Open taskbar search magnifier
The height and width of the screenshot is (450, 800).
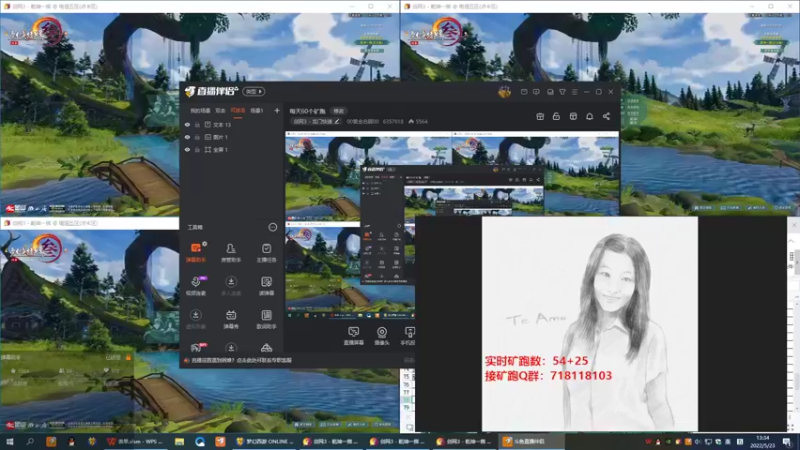[x=30, y=442]
